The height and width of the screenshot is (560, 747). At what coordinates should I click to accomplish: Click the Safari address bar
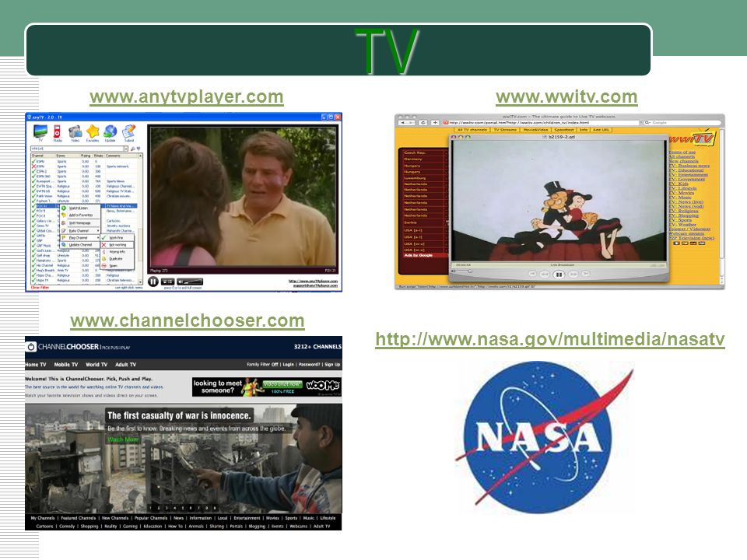(542, 123)
